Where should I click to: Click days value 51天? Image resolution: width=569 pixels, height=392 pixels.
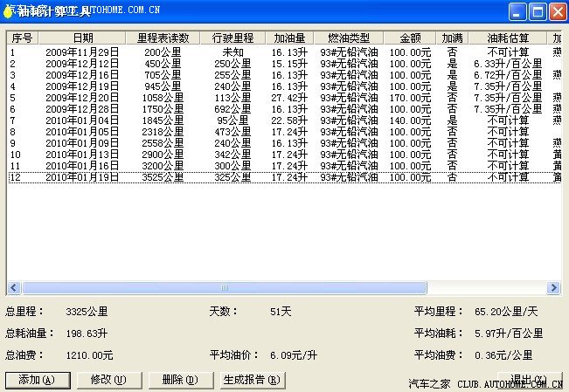(x=281, y=312)
